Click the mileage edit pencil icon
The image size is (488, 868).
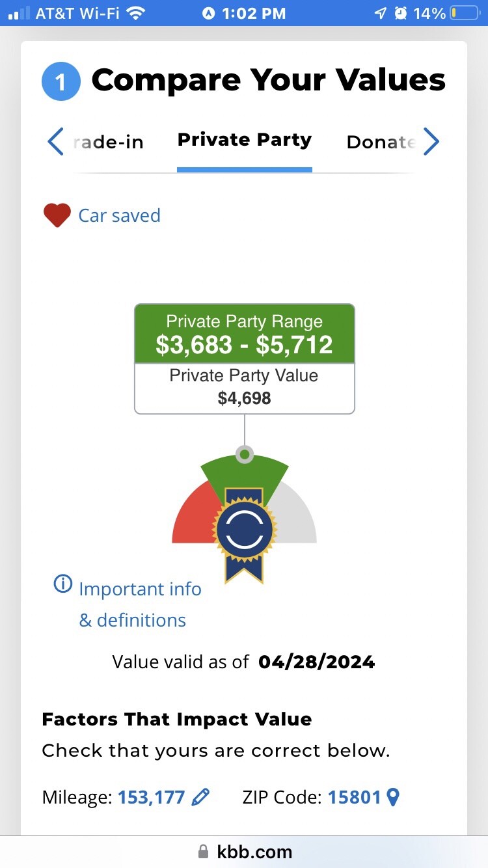pyautogui.click(x=201, y=797)
